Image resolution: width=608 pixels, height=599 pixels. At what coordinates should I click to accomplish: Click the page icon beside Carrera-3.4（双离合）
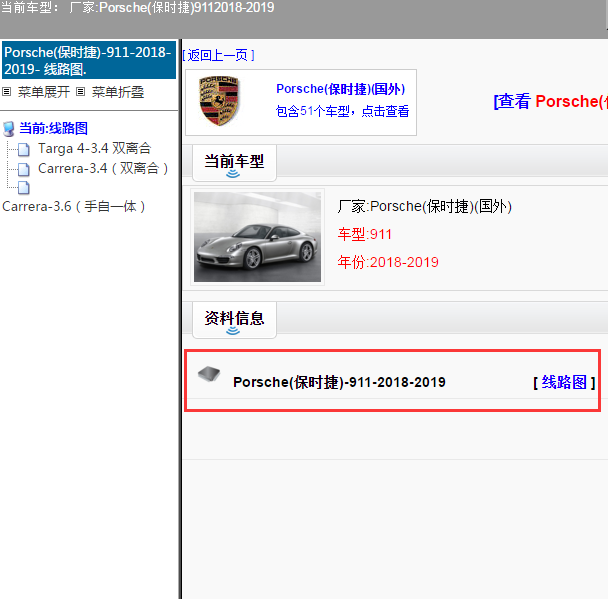pyautogui.click(x=24, y=169)
